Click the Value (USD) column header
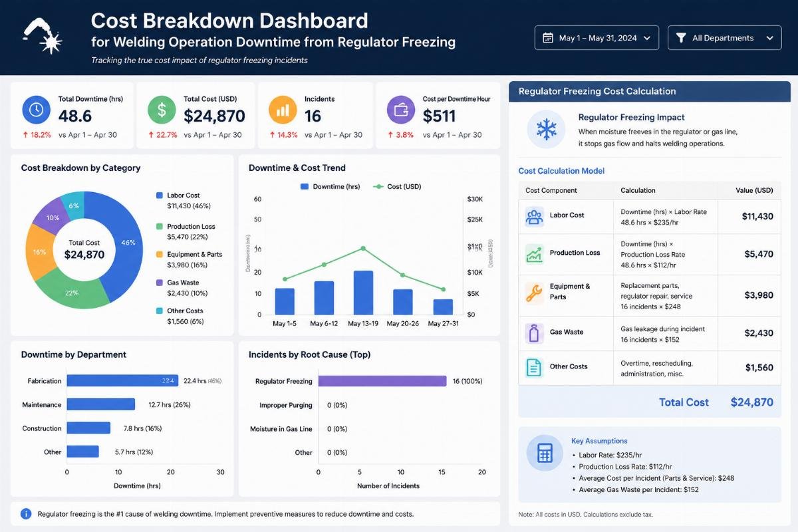The height and width of the screenshot is (532, 798). click(754, 190)
